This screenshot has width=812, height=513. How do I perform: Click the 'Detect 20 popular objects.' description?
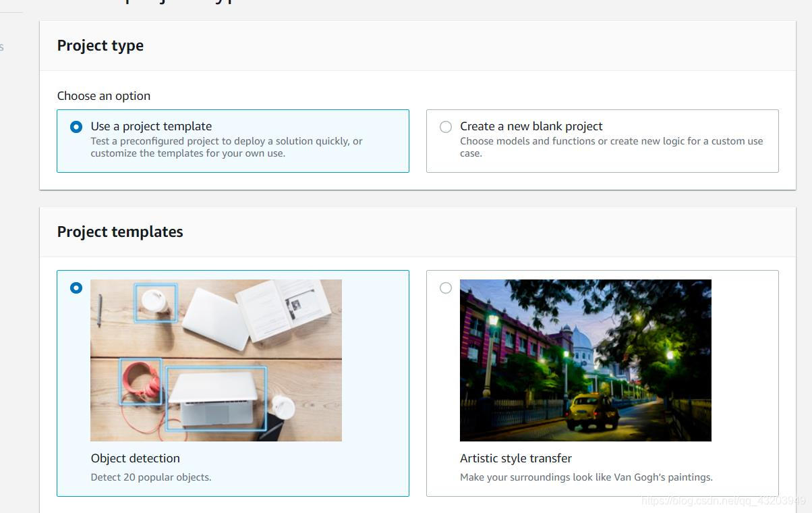tap(151, 477)
